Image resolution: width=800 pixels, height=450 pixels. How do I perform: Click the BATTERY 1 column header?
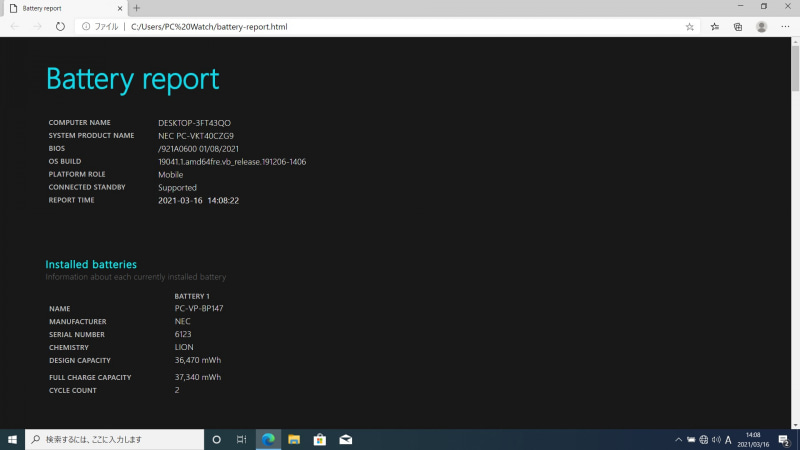[x=192, y=296]
